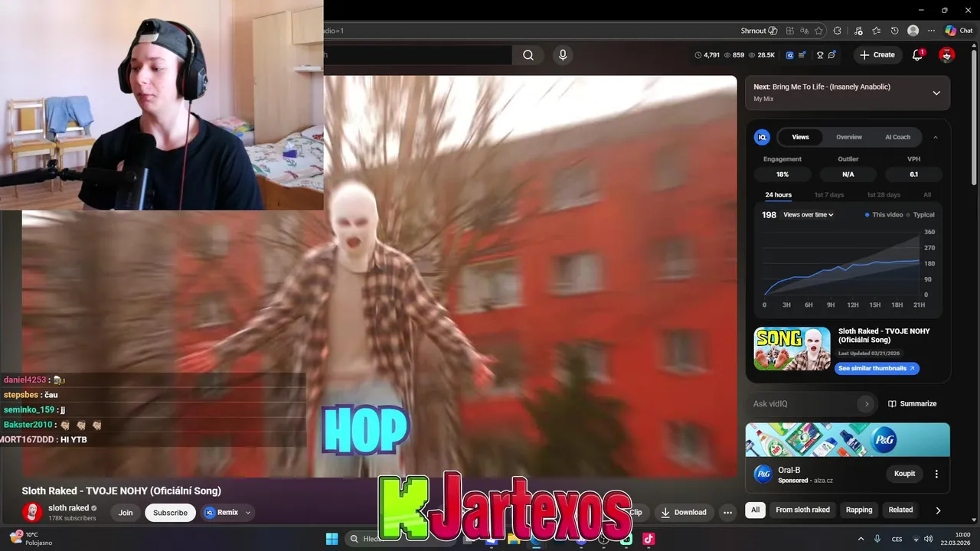Select the 24 hours time range
The height and width of the screenshot is (551, 980).
[779, 195]
